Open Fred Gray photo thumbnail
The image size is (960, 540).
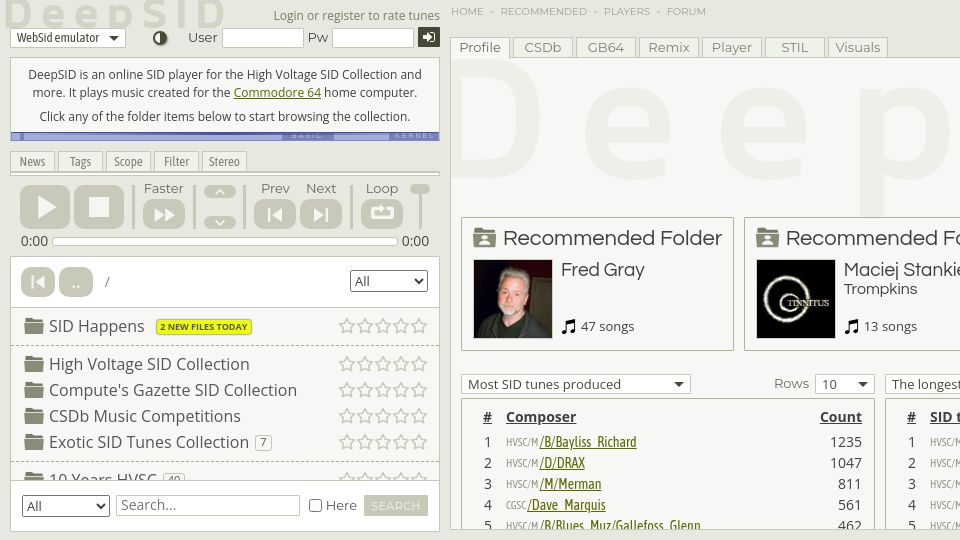512,299
